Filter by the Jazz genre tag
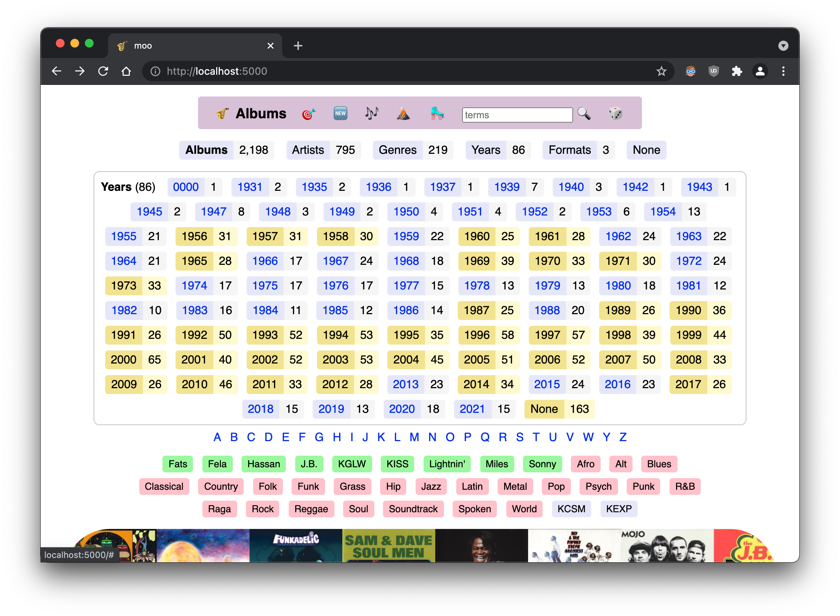 431,486
